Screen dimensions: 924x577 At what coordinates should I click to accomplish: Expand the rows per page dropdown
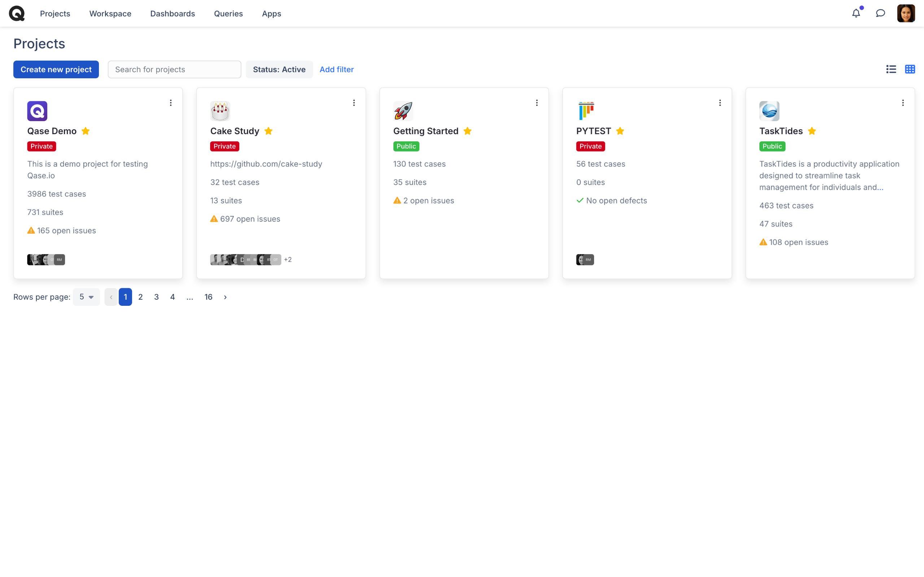[86, 297]
